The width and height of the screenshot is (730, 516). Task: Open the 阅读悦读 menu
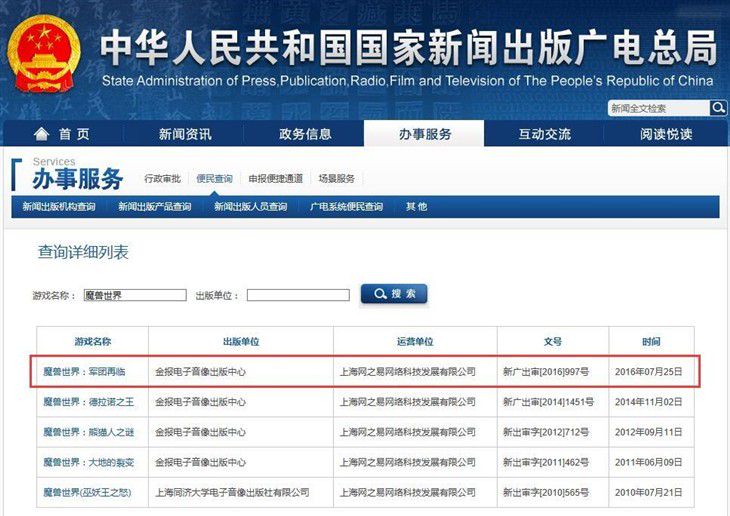click(666, 134)
